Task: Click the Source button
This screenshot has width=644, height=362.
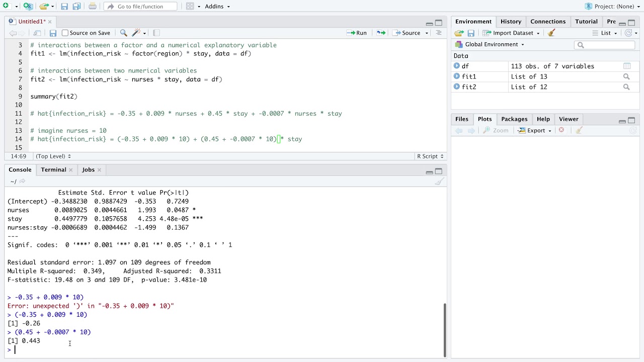Action: coord(407,33)
